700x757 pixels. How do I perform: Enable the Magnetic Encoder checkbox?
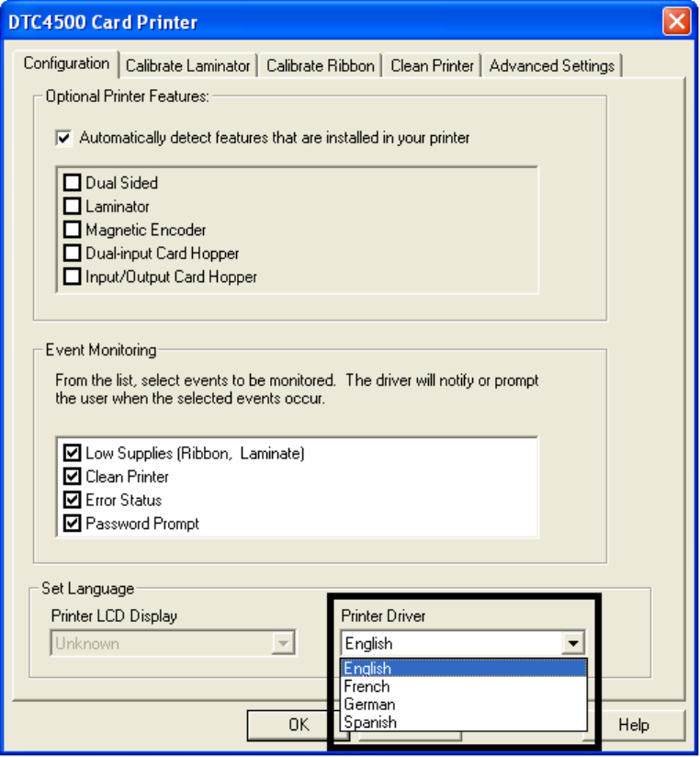(x=73, y=230)
